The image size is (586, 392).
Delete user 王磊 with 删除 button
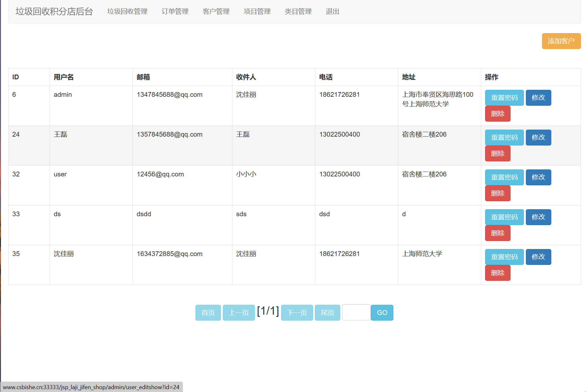pos(498,153)
